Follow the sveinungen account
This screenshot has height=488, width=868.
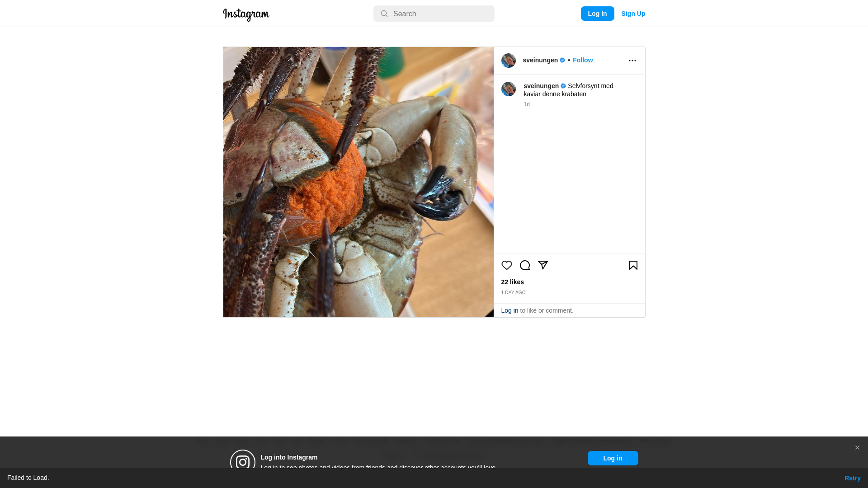[x=582, y=60]
